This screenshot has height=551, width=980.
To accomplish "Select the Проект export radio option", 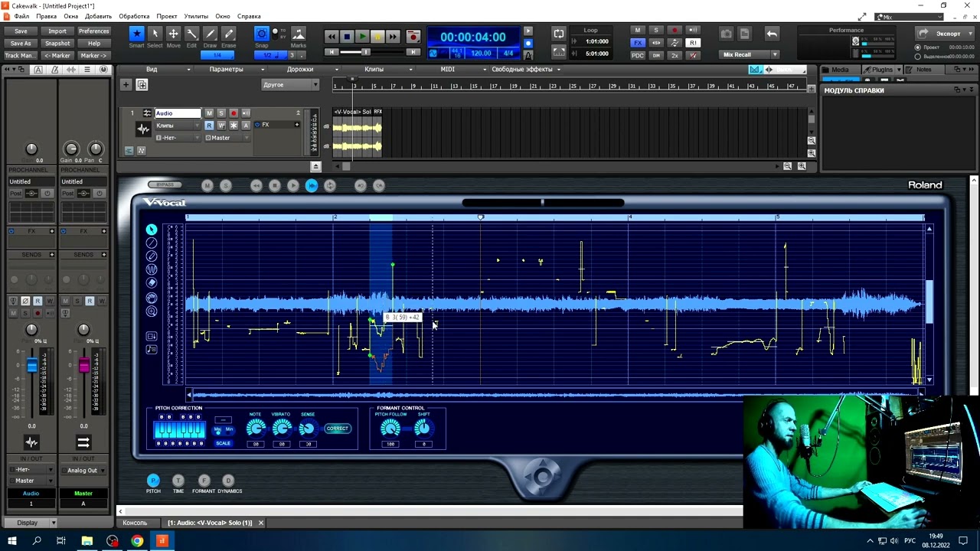I will (917, 47).
